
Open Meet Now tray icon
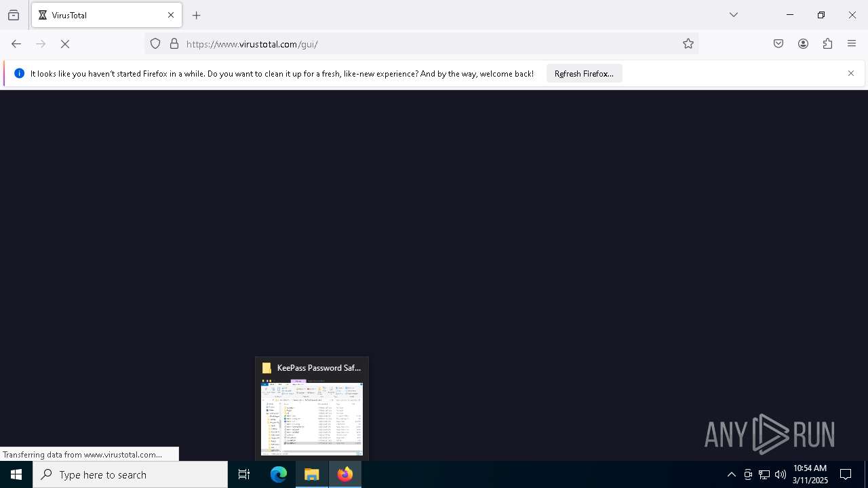click(x=748, y=474)
